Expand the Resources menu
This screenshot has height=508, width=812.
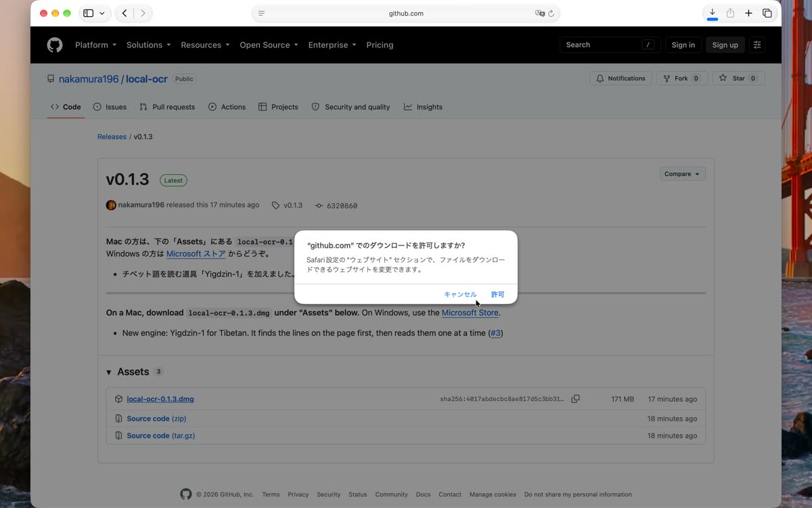(x=205, y=45)
